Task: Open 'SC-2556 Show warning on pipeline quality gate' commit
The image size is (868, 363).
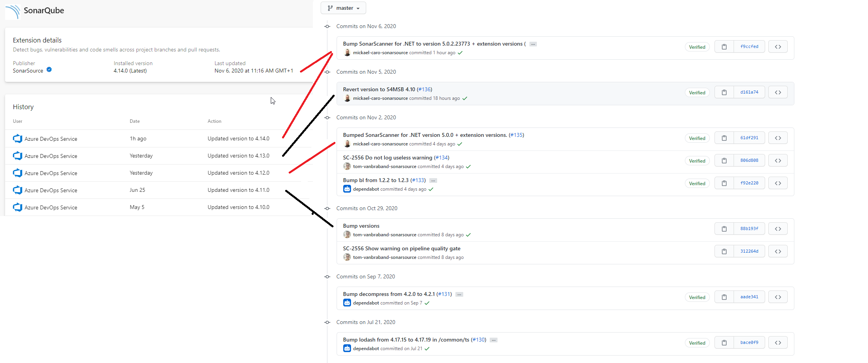Action: [402, 248]
